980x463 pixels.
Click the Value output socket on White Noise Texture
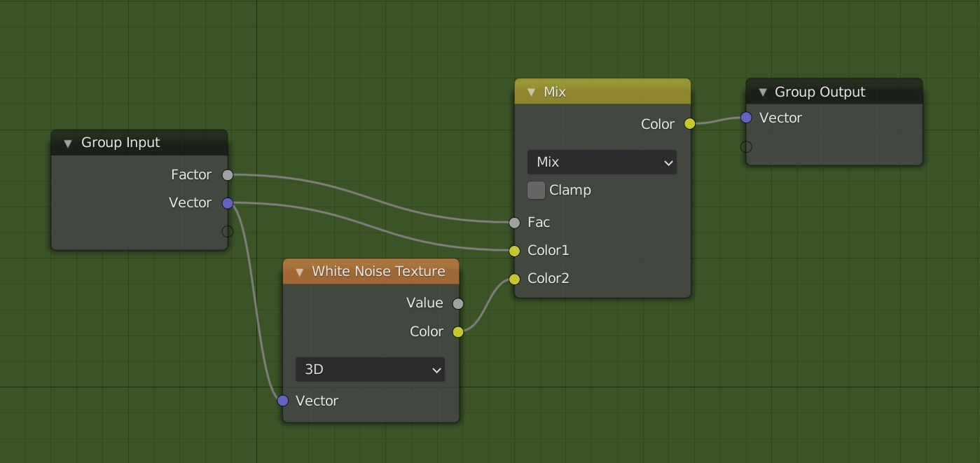click(458, 303)
